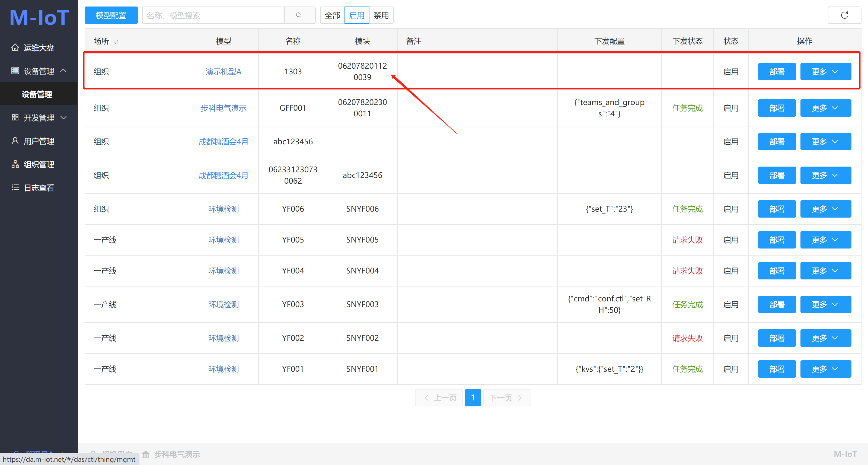The width and height of the screenshot is (868, 465).
Task: Click the 下发配置 column header
Action: click(609, 41)
